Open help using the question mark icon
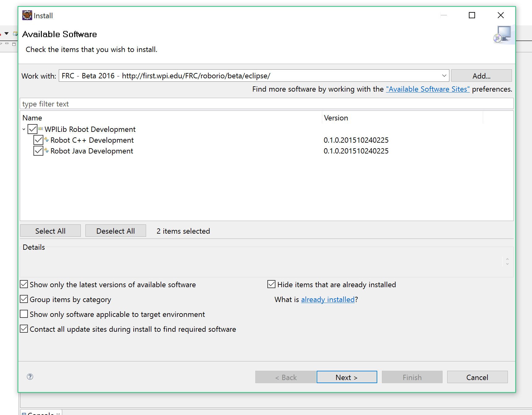This screenshot has width=532, height=415. pos(30,377)
